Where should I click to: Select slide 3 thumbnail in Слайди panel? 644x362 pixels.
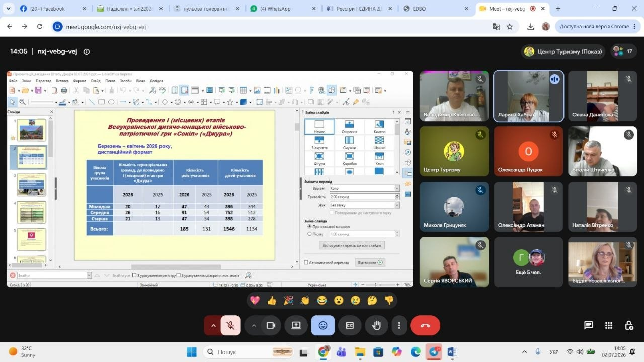(x=31, y=185)
